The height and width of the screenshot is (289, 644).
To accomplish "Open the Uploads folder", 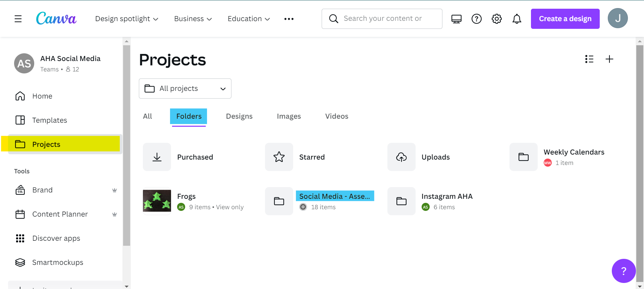I will (x=435, y=157).
